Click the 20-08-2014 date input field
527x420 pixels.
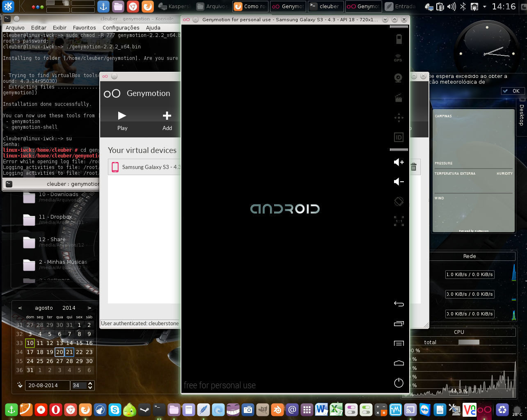(x=47, y=386)
